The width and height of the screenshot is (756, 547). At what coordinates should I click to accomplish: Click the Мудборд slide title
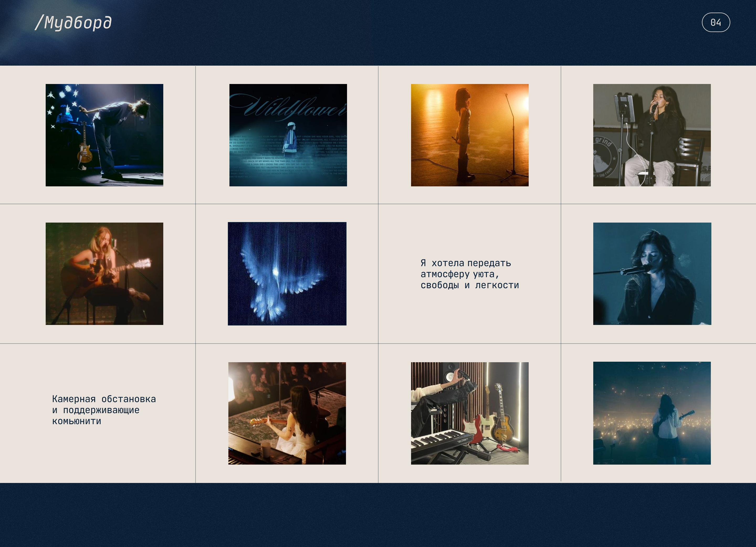coord(73,23)
